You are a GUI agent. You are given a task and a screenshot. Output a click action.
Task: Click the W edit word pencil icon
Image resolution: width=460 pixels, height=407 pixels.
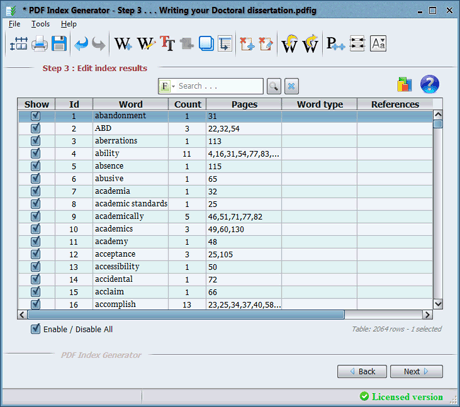click(146, 44)
